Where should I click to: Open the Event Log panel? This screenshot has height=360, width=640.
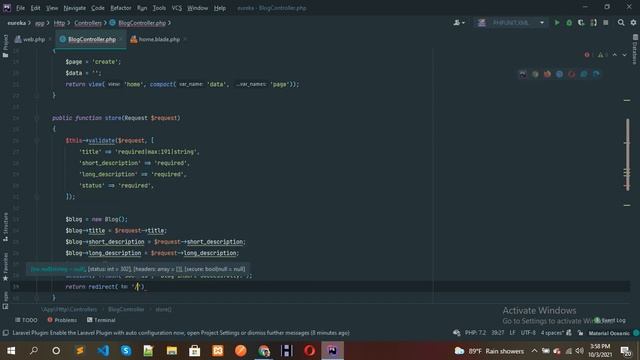pos(610,320)
